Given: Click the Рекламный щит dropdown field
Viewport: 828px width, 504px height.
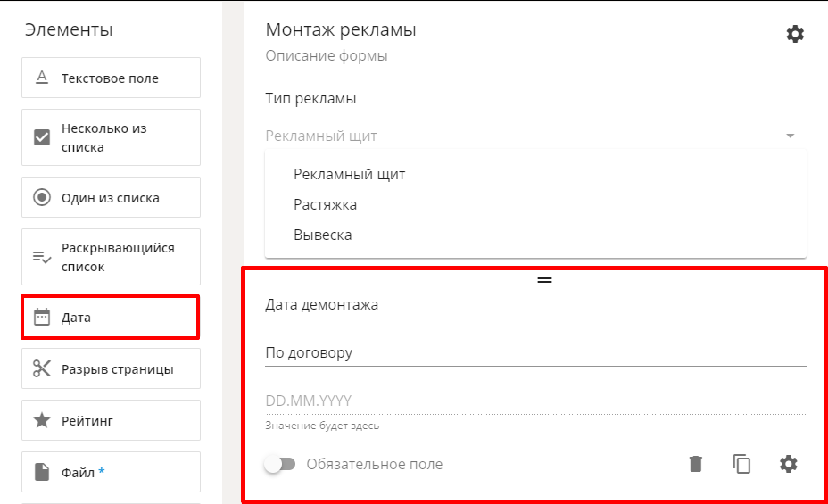Looking at the screenshot, I should pos(535,136).
